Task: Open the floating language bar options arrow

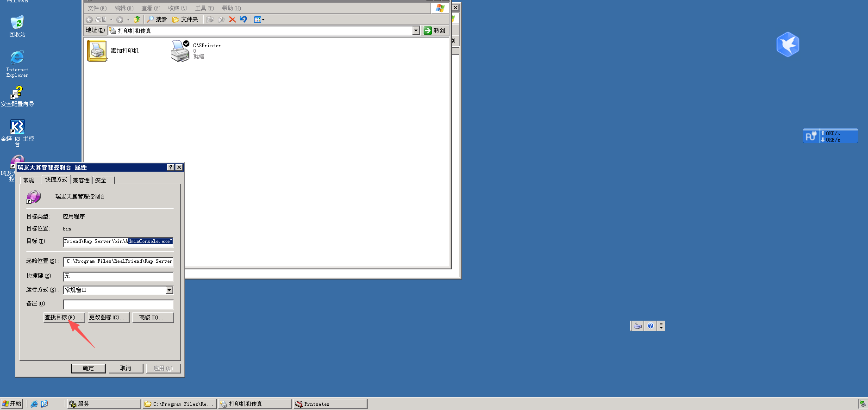Action: pyautogui.click(x=661, y=326)
